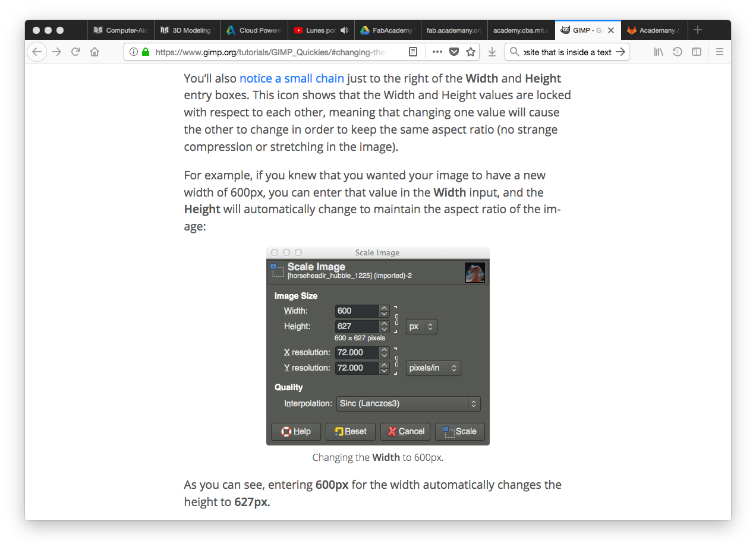Switch to the Computer-Aid tab
This screenshot has width=756, height=550.
(x=121, y=30)
